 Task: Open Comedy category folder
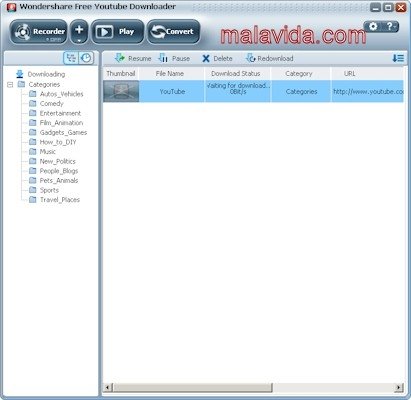pyautogui.click(x=46, y=104)
